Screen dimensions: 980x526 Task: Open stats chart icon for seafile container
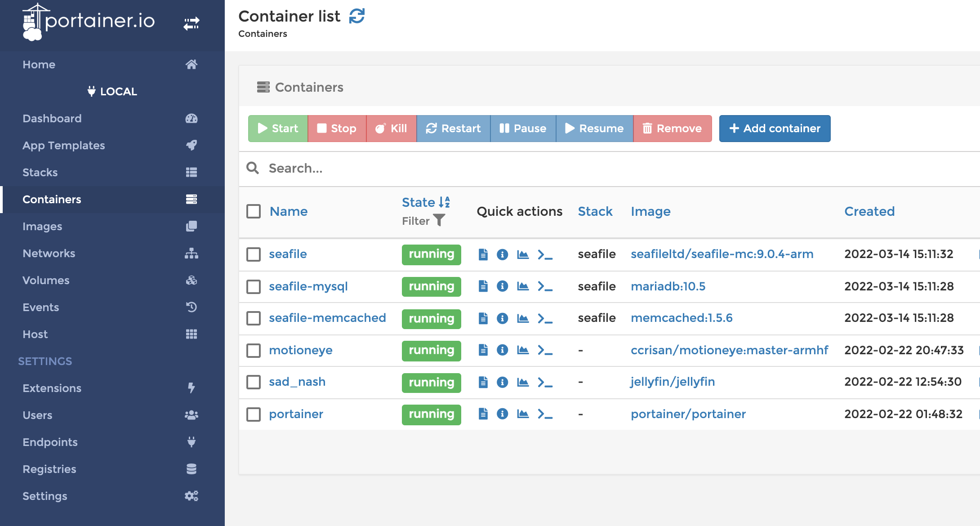click(x=523, y=254)
